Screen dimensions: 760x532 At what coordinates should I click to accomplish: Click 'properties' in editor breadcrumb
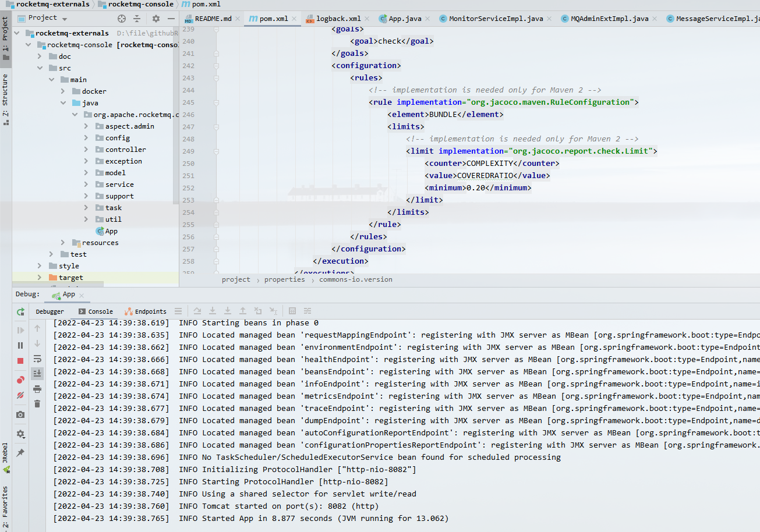point(285,279)
